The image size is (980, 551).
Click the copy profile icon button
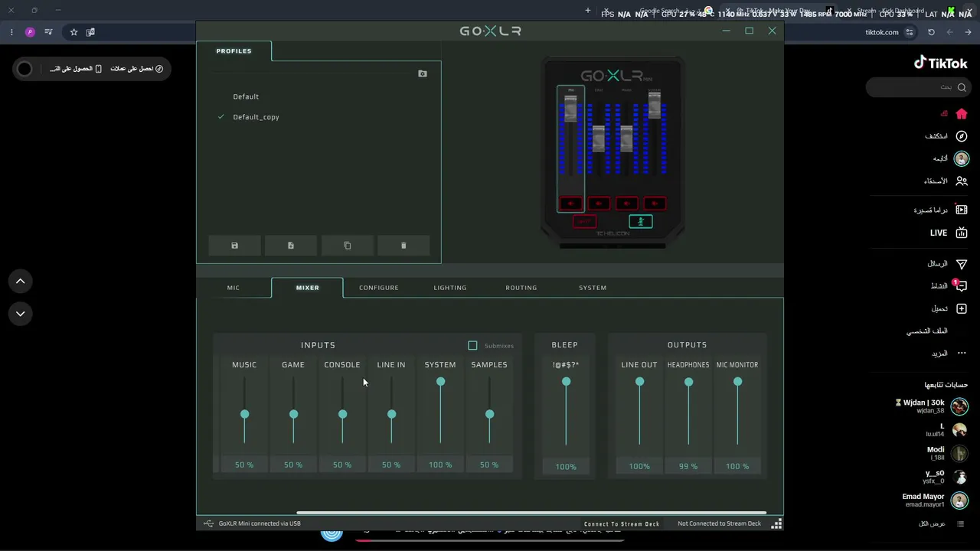pyautogui.click(x=348, y=246)
